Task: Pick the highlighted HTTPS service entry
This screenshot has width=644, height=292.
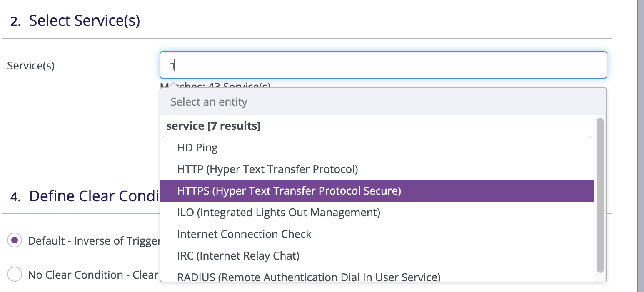Action: (377, 191)
